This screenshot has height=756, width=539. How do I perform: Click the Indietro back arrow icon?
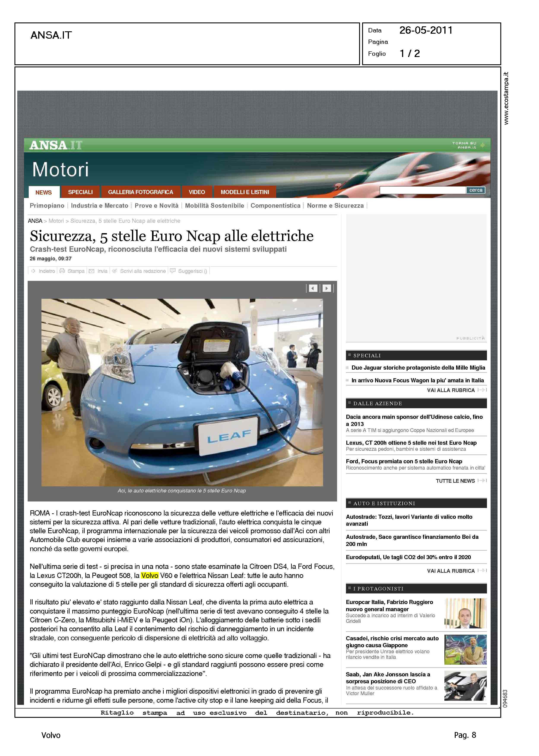tap(33, 271)
